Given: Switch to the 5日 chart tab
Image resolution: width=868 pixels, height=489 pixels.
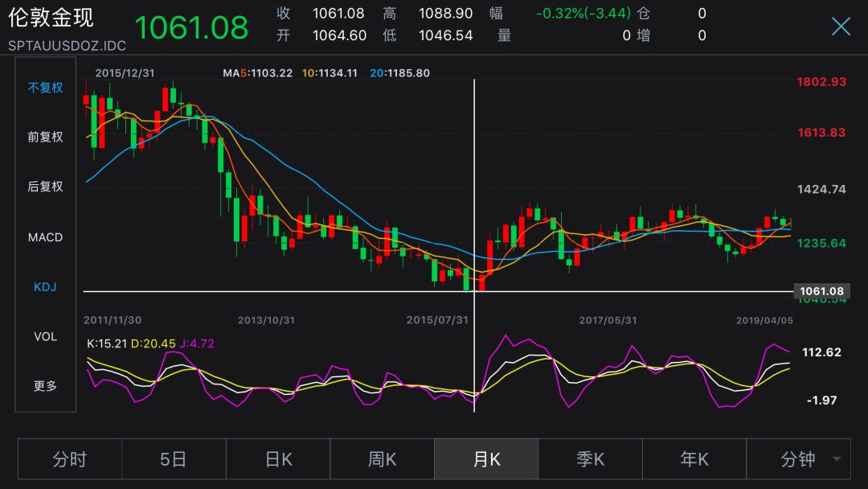Looking at the screenshot, I should click(x=174, y=459).
